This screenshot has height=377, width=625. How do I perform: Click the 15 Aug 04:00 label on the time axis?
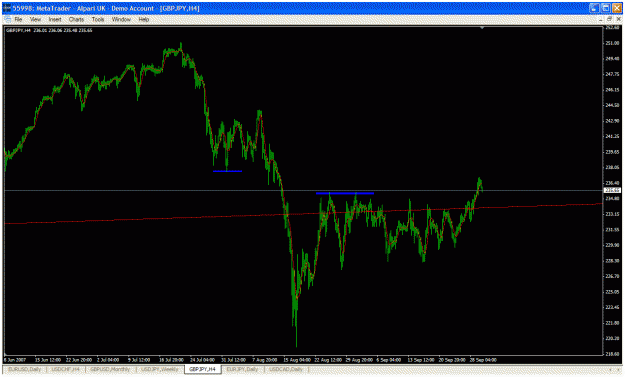(297, 360)
